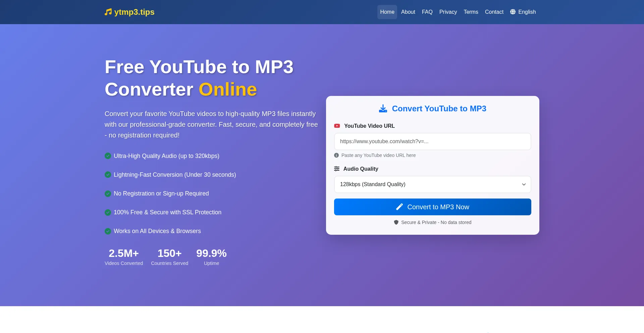This screenshot has width=644, height=333.
Task: Click the music note logo icon
Action: coord(108,12)
